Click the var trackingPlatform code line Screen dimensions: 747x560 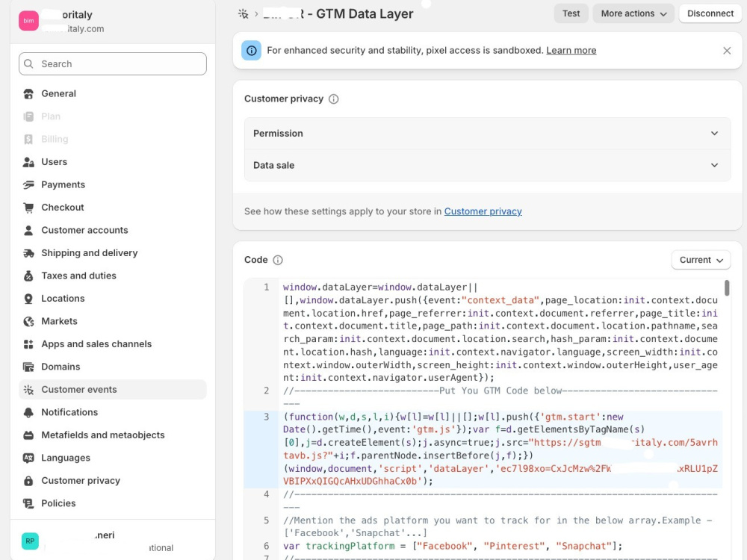[453, 547]
